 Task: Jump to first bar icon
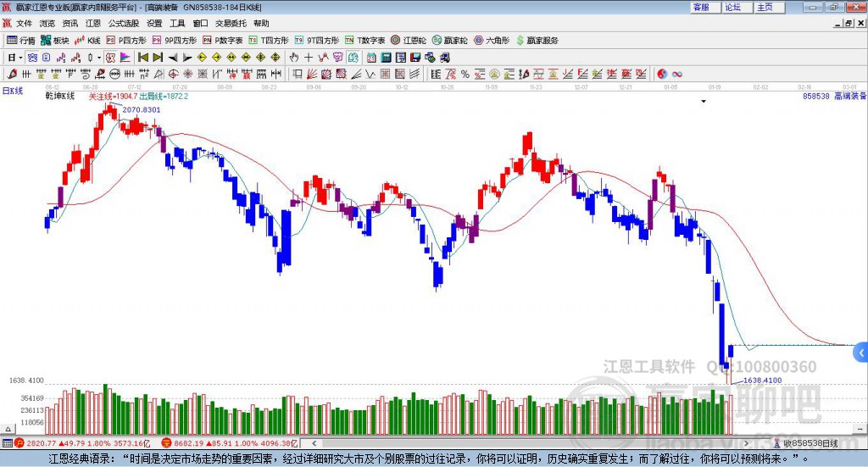tap(142, 58)
